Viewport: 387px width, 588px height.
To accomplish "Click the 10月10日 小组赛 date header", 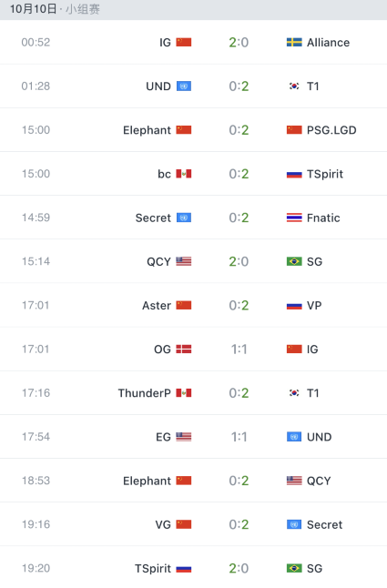I will (55, 9).
